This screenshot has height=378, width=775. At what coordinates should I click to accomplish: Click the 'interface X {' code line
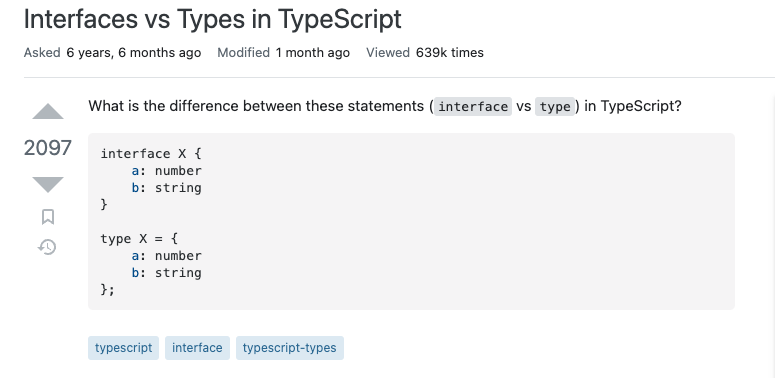click(151, 154)
